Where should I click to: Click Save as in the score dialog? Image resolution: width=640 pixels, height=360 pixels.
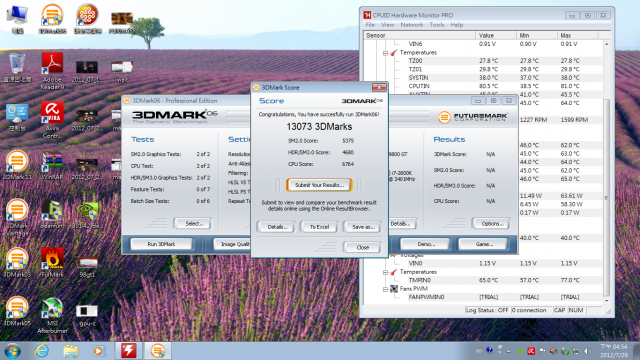[362, 227]
